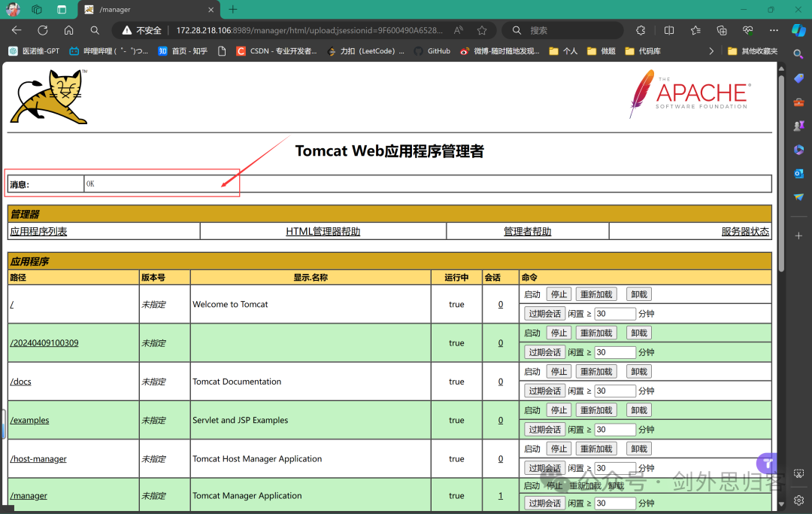Open the sidebar tools briefcase icon
The image size is (812, 514).
coord(798,102)
